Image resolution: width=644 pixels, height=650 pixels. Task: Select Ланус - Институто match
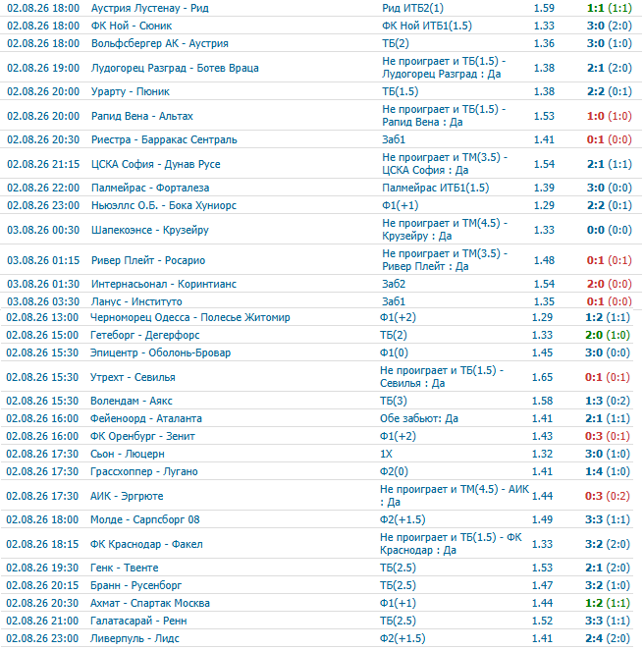click(x=136, y=301)
